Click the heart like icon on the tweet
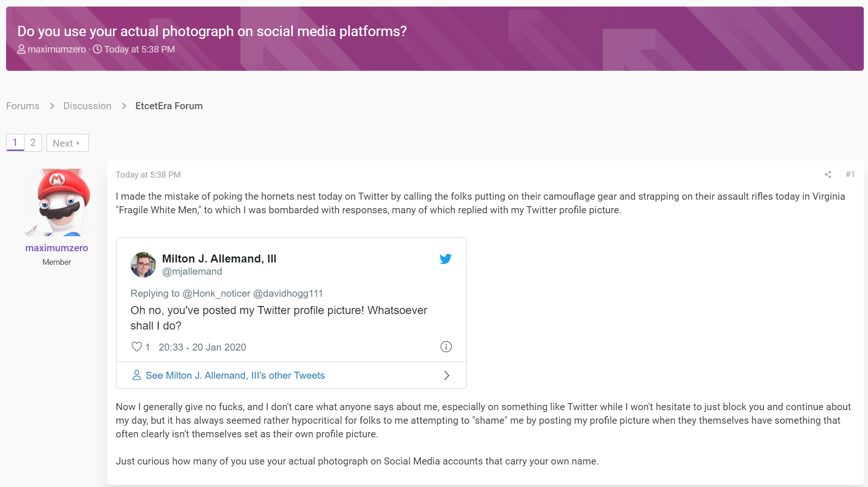This screenshot has width=868, height=487. pos(136,347)
